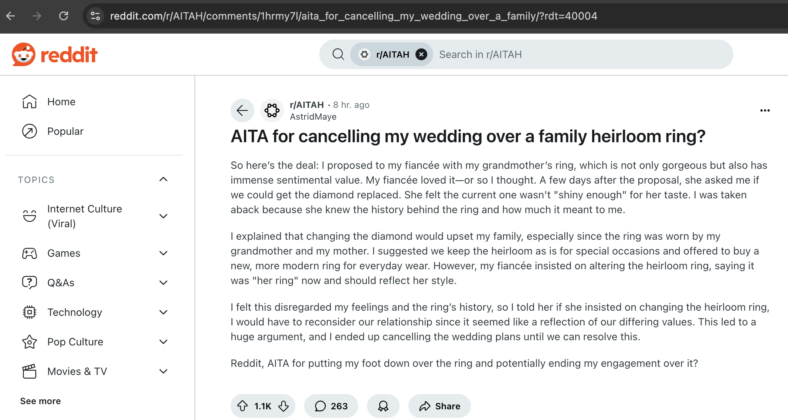The height and width of the screenshot is (420, 788).
Task: Give an award to the post
Action: coord(383,406)
